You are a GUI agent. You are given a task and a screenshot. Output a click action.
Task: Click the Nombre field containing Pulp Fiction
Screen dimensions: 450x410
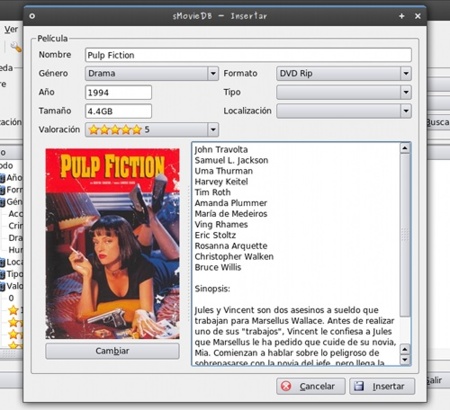(x=248, y=55)
